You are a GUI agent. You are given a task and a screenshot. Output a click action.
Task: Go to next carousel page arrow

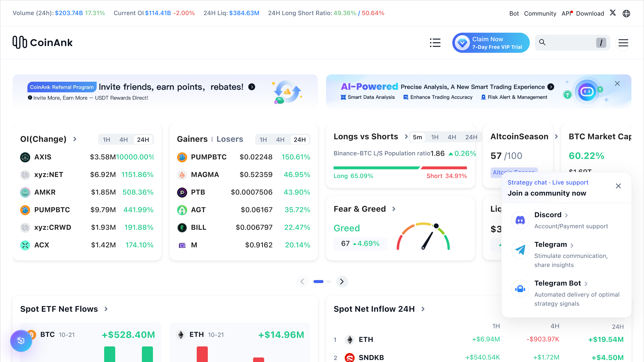342,282
